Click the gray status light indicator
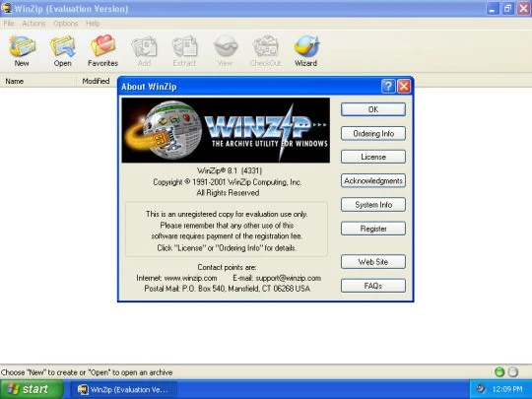This screenshot has height=399, width=532. pyautogui.click(x=513, y=372)
